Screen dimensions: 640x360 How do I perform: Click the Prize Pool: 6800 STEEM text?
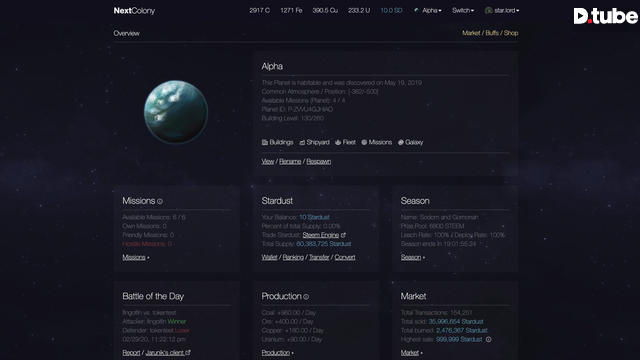point(432,226)
